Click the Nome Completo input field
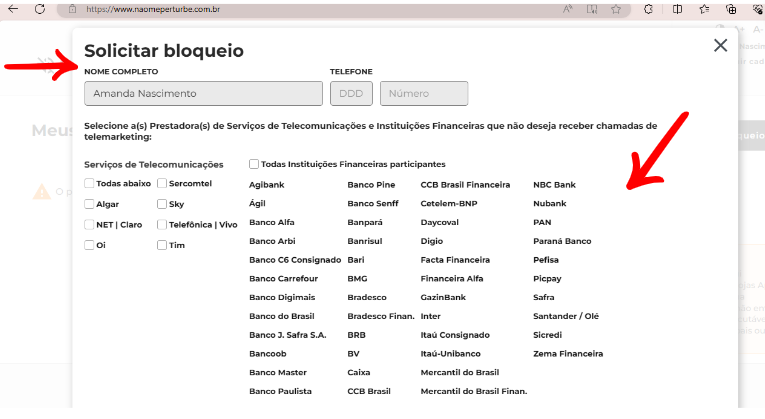The width and height of the screenshot is (765, 419). tap(203, 93)
